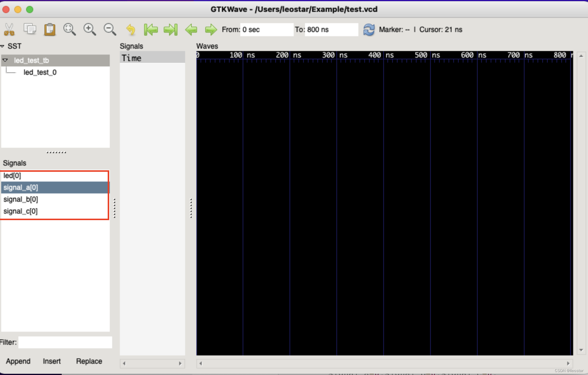Select signal_b[0] in the signals list
This screenshot has width=588, height=375.
pos(55,199)
